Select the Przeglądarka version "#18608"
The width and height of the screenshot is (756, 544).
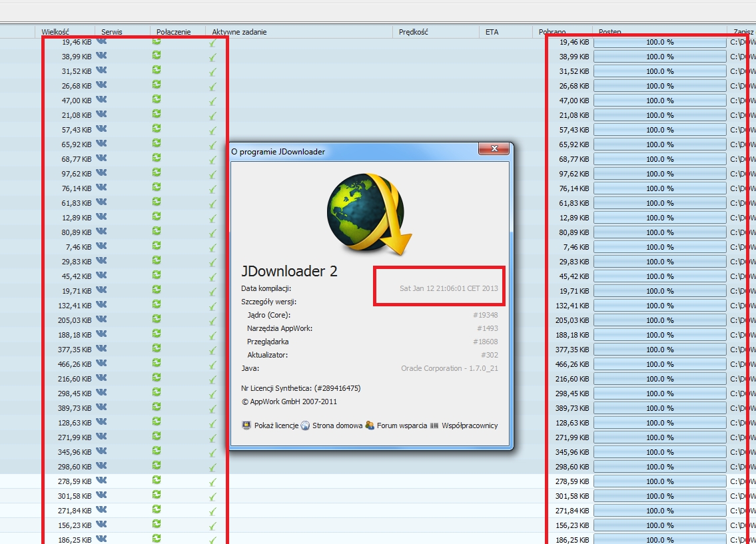pos(486,342)
